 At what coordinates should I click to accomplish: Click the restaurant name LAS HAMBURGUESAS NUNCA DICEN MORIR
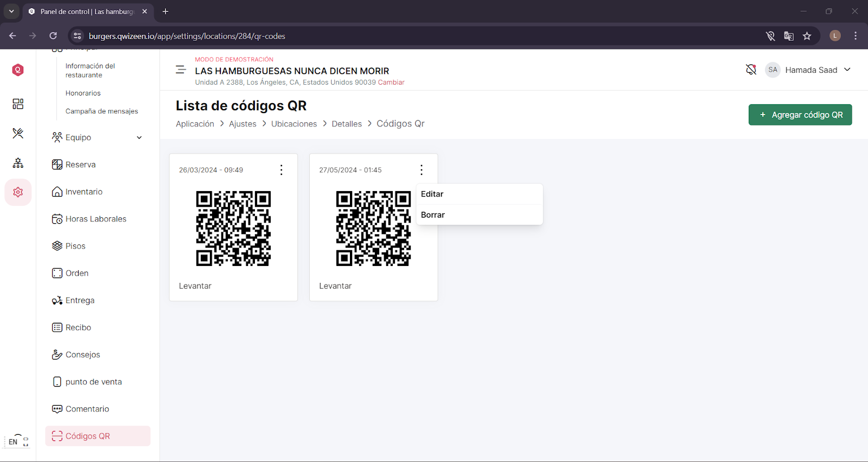point(292,71)
